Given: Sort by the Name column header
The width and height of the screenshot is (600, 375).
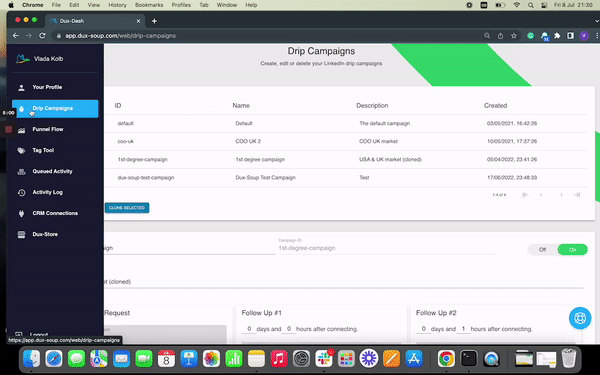Looking at the screenshot, I should pos(241,106).
